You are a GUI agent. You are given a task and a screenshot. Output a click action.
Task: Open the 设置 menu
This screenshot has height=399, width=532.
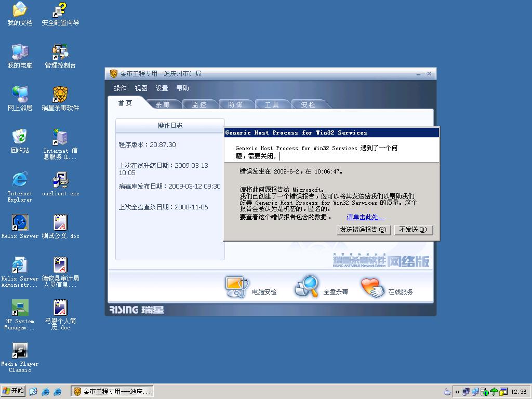click(162, 88)
